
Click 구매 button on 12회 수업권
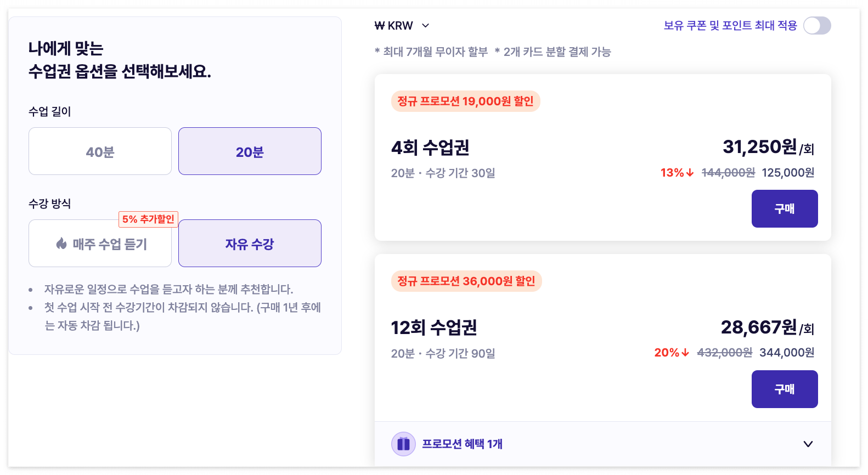tap(785, 389)
